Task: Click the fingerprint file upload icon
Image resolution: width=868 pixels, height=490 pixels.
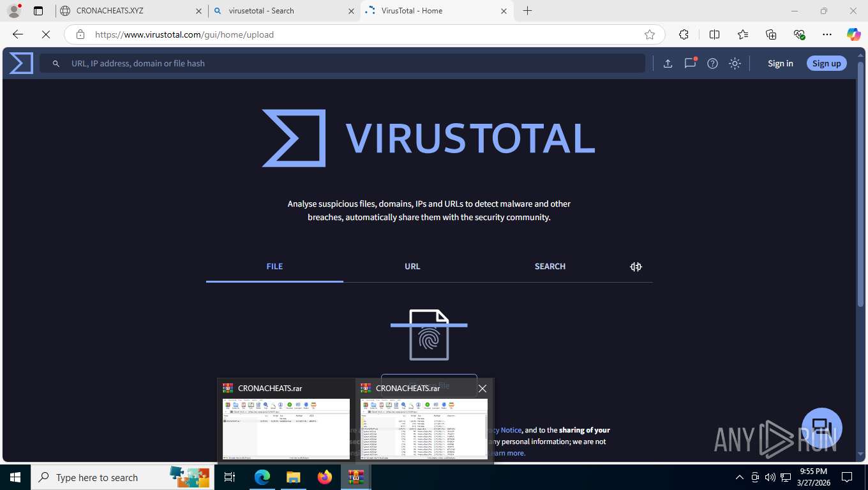Action: coord(429,335)
